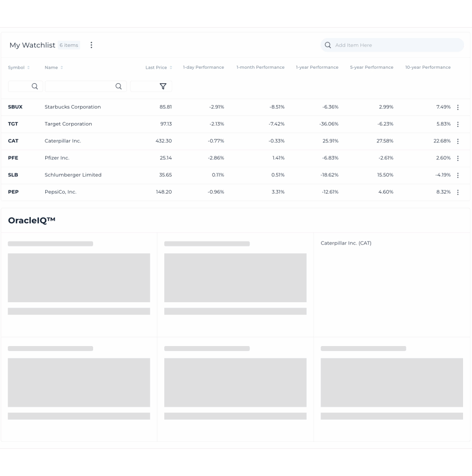Open the actions menu for the SBUX row
The width and height of the screenshot is (472, 476).
pos(458,107)
